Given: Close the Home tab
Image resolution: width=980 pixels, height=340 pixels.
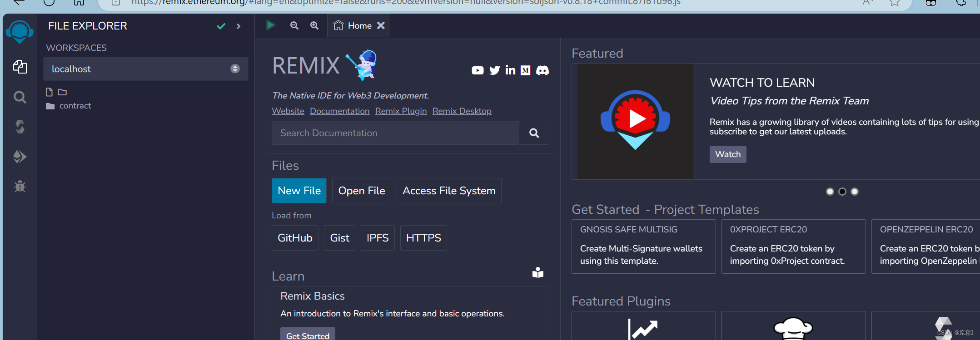Looking at the screenshot, I should point(381,25).
